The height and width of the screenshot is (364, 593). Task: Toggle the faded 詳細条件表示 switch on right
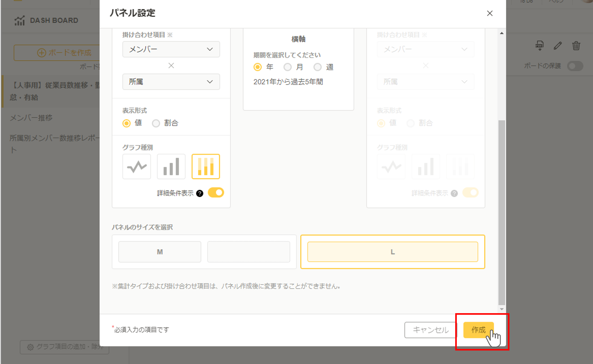[471, 193]
